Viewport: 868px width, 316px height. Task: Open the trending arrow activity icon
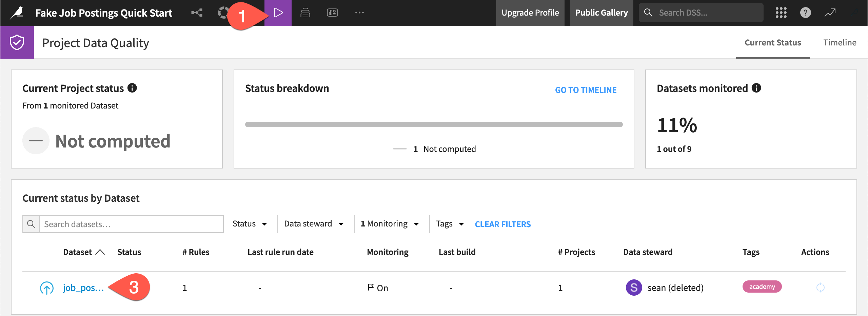tap(830, 13)
